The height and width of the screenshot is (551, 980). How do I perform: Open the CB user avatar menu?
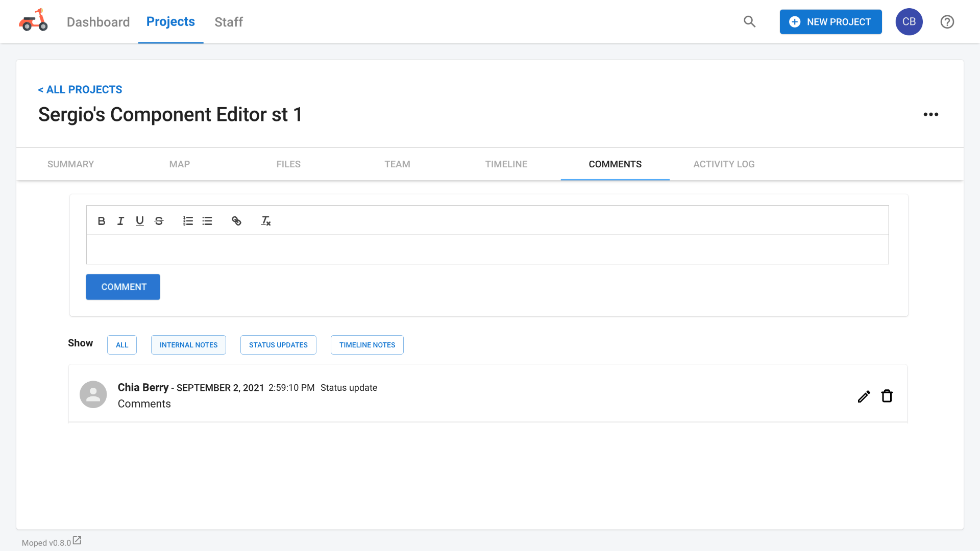tap(909, 22)
